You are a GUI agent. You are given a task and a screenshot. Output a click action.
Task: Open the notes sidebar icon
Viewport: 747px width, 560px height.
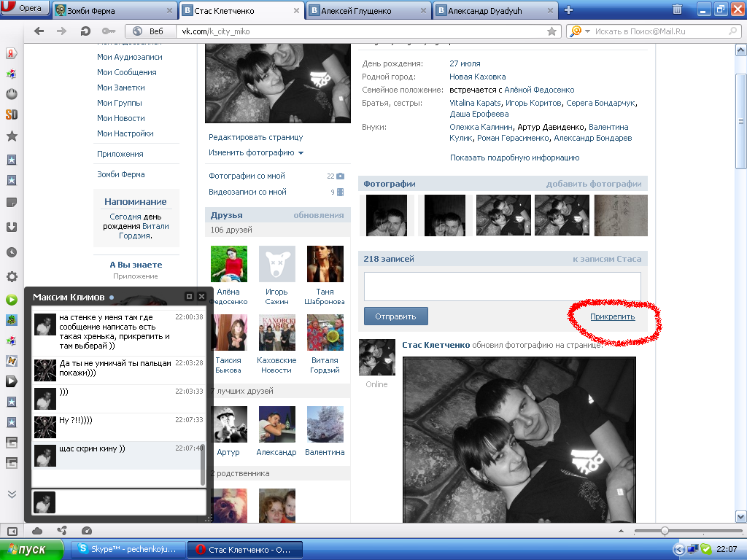coord(12,203)
